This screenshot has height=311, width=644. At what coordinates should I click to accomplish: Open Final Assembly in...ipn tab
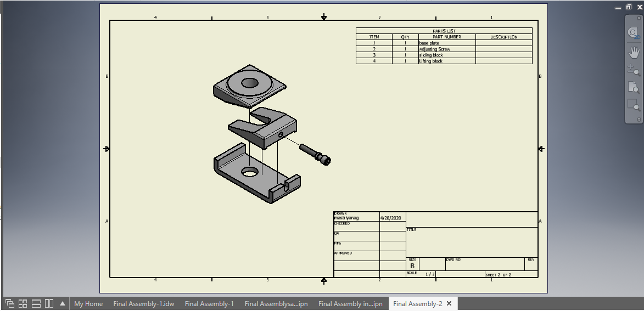click(350, 304)
